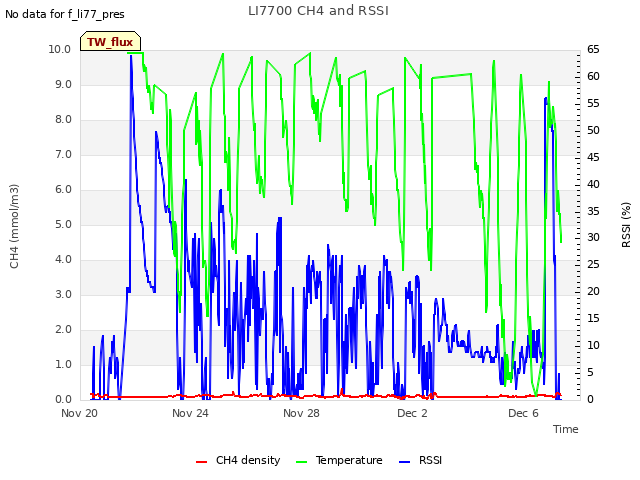
Task: Click the Nov 24 date tick label
Action: coord(190,413)
